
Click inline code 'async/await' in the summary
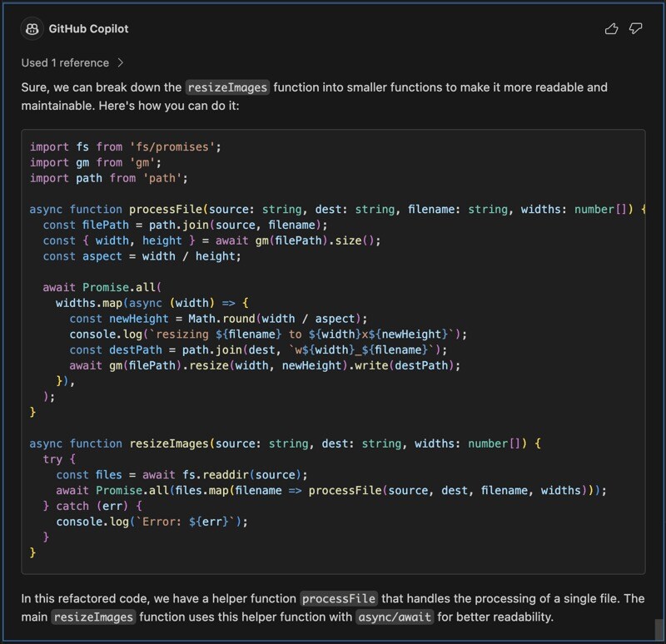(x=395, y=617)
